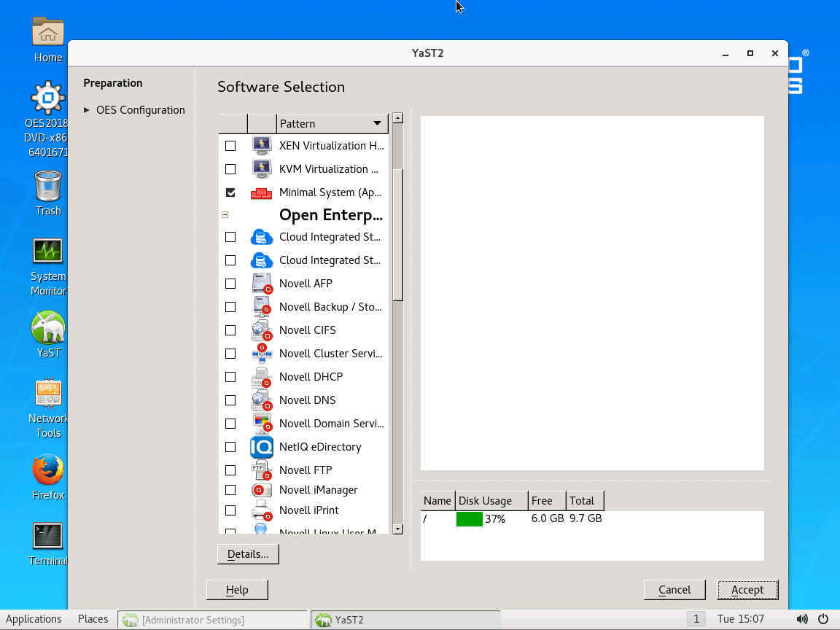Check the XEN Virtualization Host checkbox
Screen dimensions: 840x630
[x=230, y=146]
